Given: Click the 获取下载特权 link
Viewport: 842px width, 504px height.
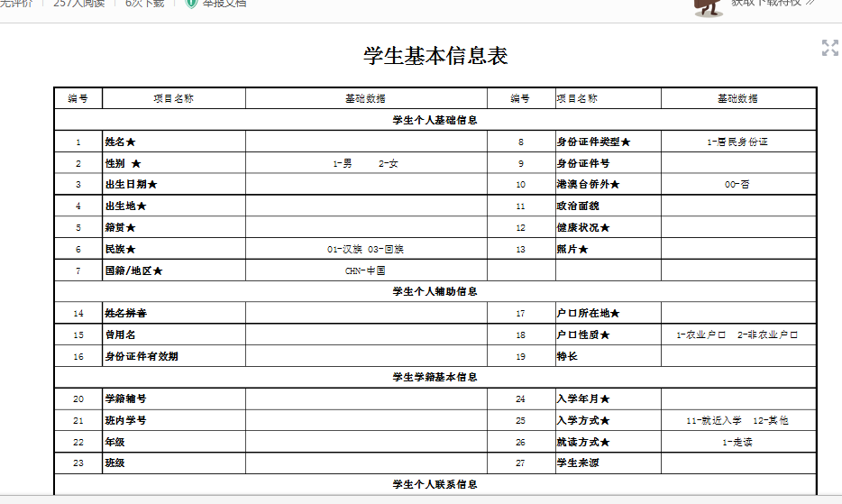Looking at the screenshot, I should pyautogui.click(x=773, y=3).
